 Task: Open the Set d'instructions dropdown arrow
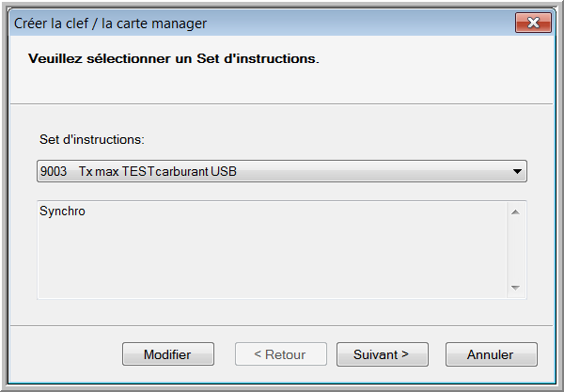click(x=517, y=171)
